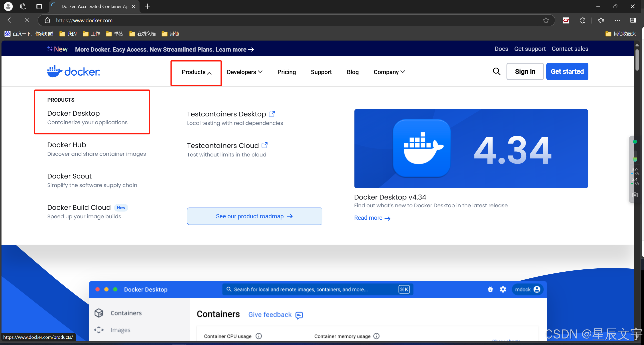The height and width of the screenshot is (345, 644).
Task: Open the Blog nav item
Action: coord(352,72)
